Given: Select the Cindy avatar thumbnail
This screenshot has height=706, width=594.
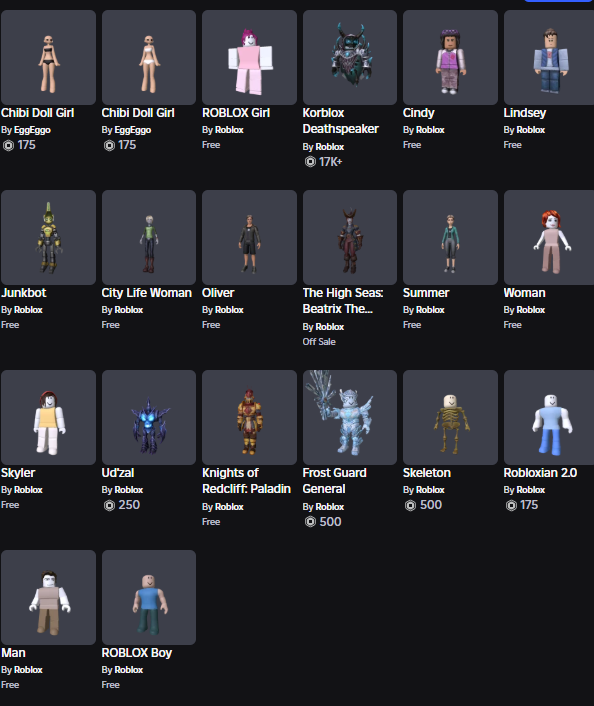Looking at the screenshot, I should point(450,58).
